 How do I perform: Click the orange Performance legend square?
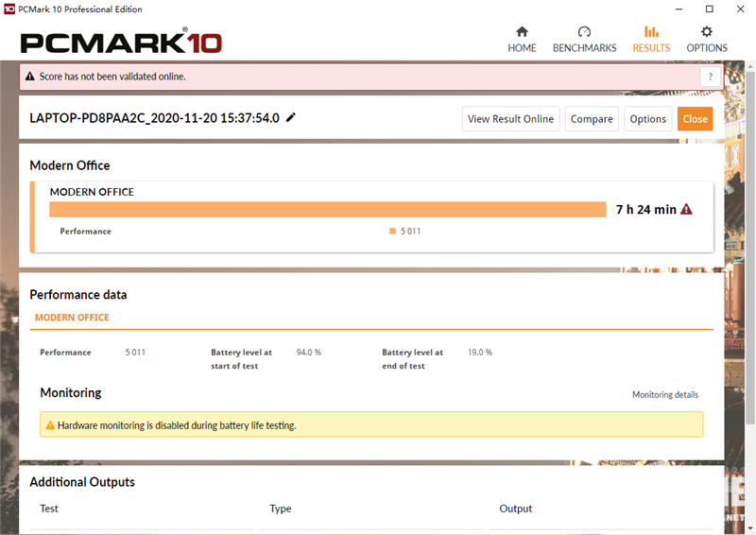click(392, 231)
